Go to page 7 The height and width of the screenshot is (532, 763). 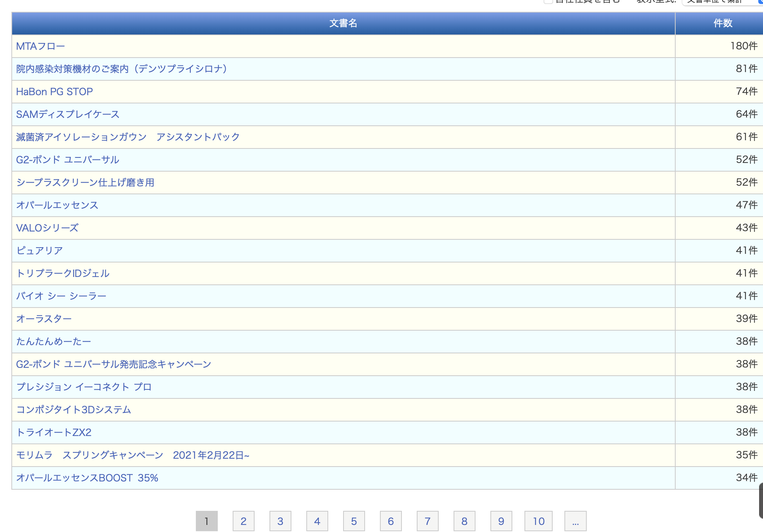click(428, 521)
